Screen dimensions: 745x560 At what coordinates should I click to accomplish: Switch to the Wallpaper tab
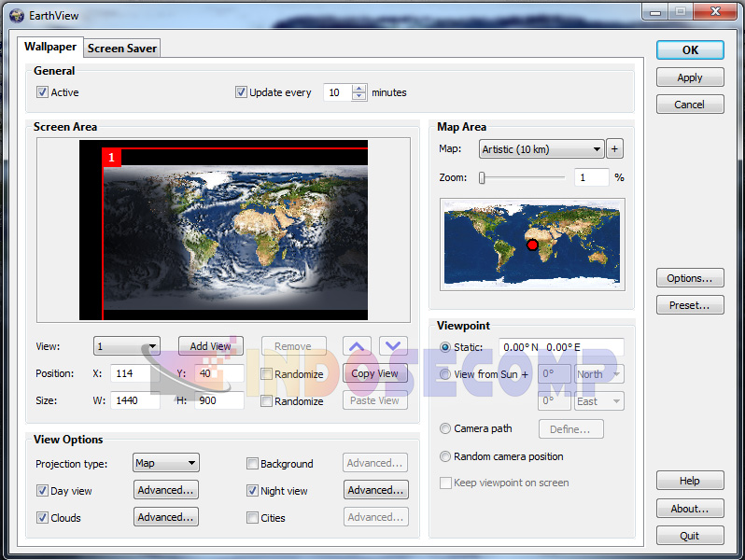tap(50, 47)
